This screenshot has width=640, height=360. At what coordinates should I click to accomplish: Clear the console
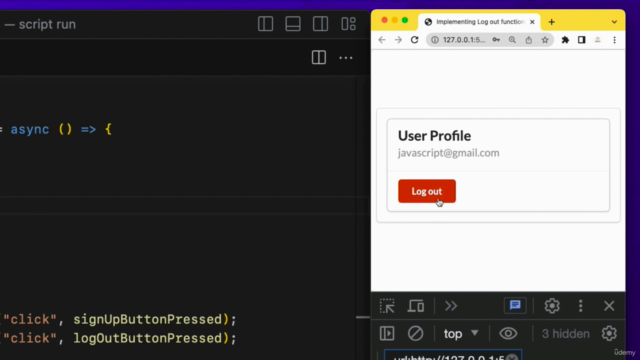click(416, 333)
